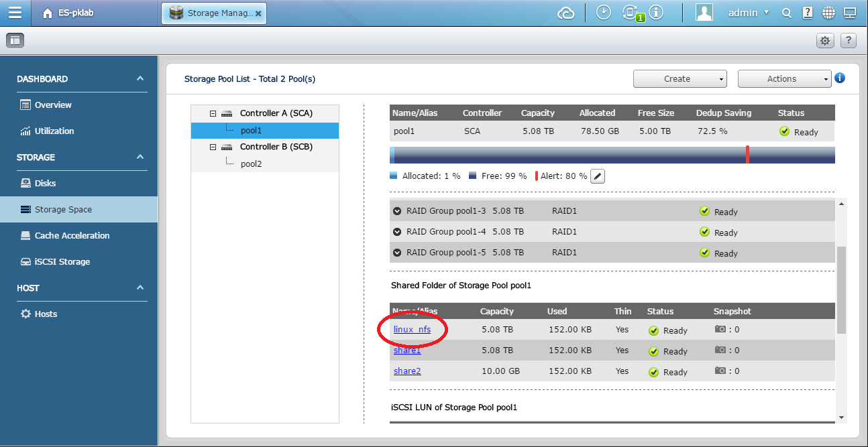Screen dimensions: 868x447
Task: Open the Actions dropdown
Action: coord(784,78)
